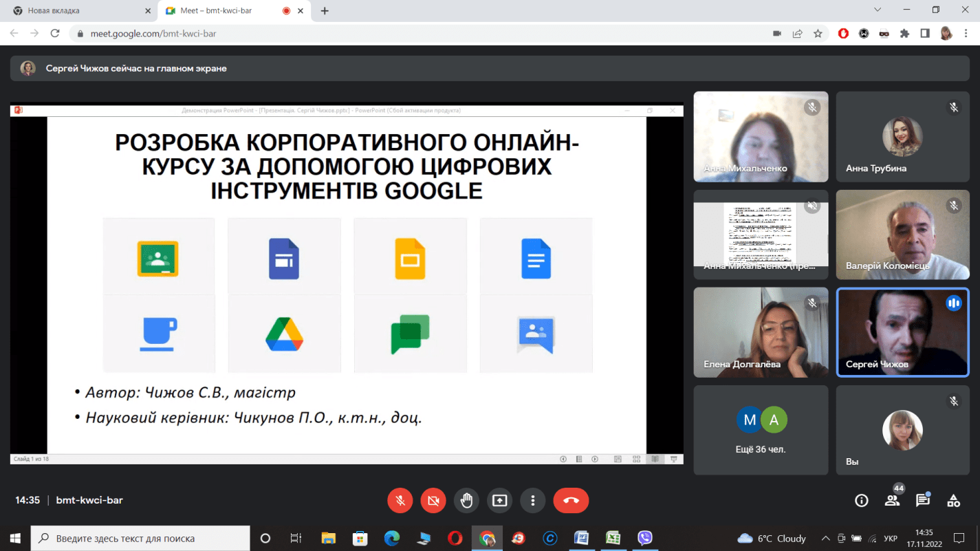Unmute the microphone in the Meet controls
This screenshot has height=551, width=980.
(x=400, y=501)
